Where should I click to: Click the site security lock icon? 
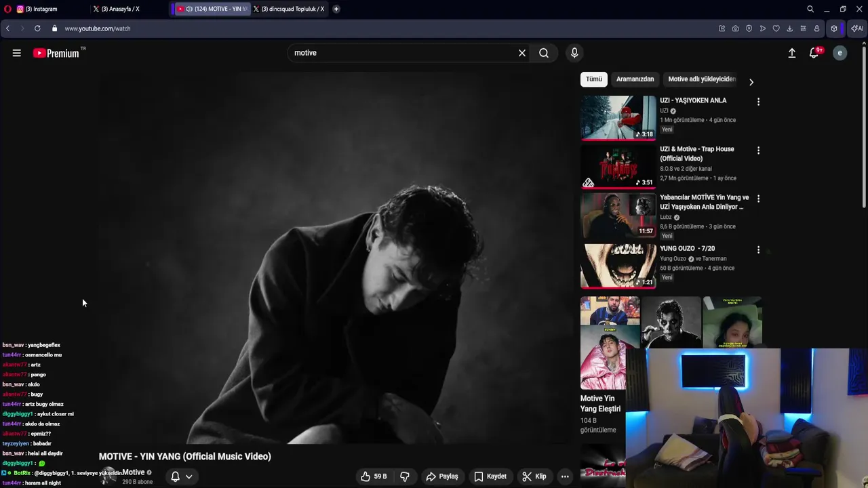pyautogui.click(x=55, y=28)
